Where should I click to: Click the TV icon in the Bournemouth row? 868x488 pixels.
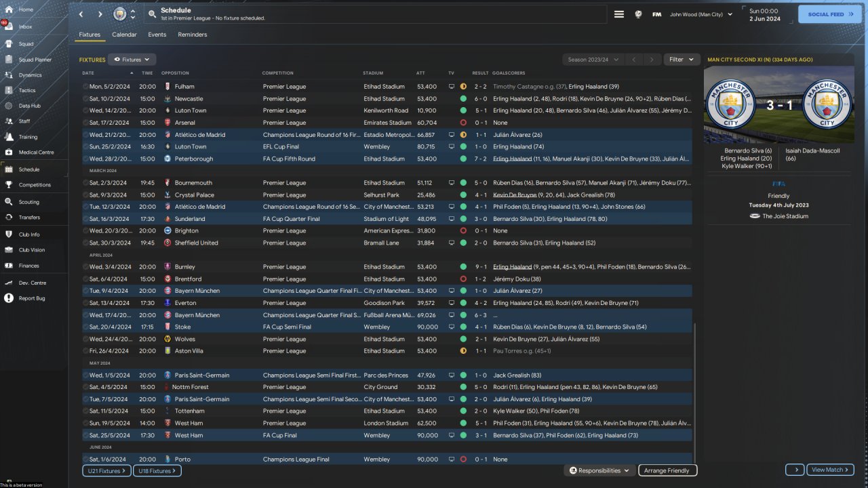(452, 183)
